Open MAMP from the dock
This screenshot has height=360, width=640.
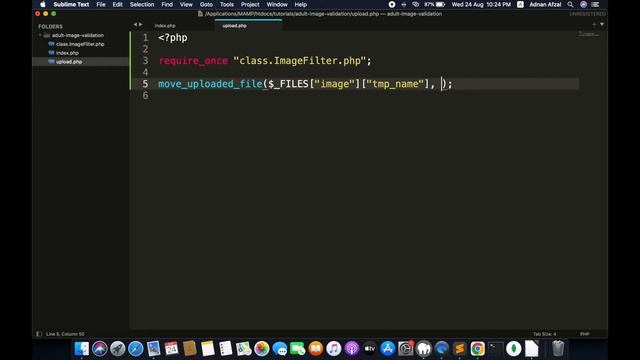[x=424, y=349]
